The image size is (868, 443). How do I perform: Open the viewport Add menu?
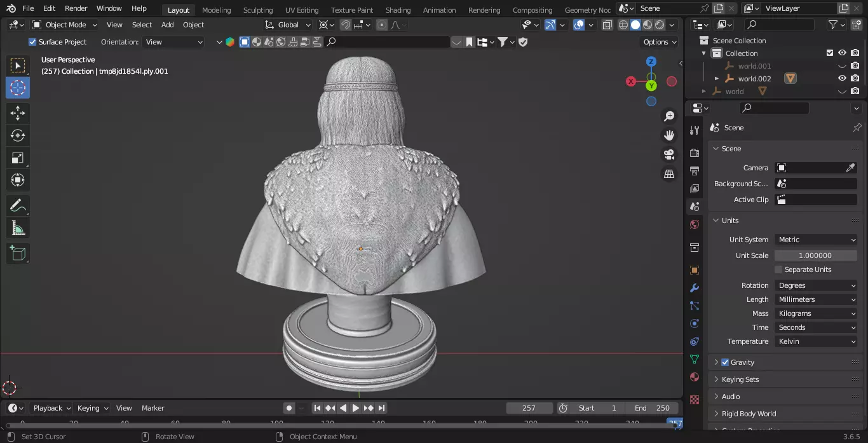167,25
